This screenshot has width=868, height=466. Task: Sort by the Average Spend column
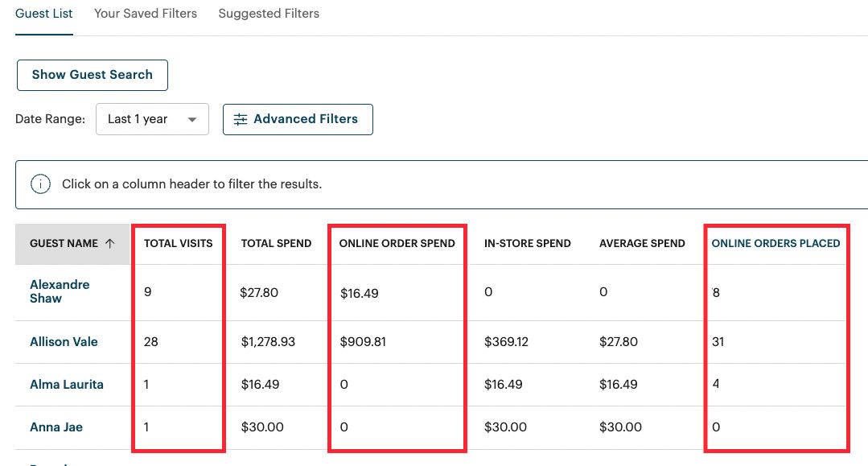click(642, 242)
